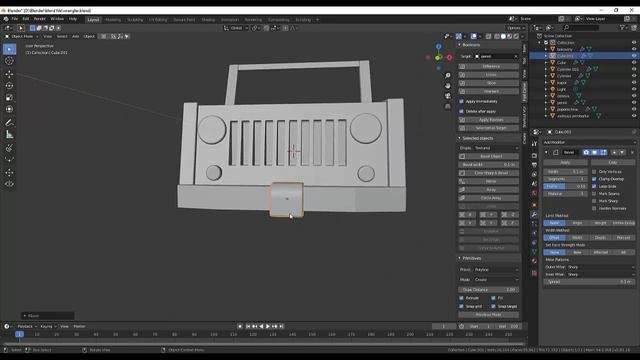Viewport: 640px width, 360px height.
Task: Open the Object Mode dropdown
Action: point(22,36)
